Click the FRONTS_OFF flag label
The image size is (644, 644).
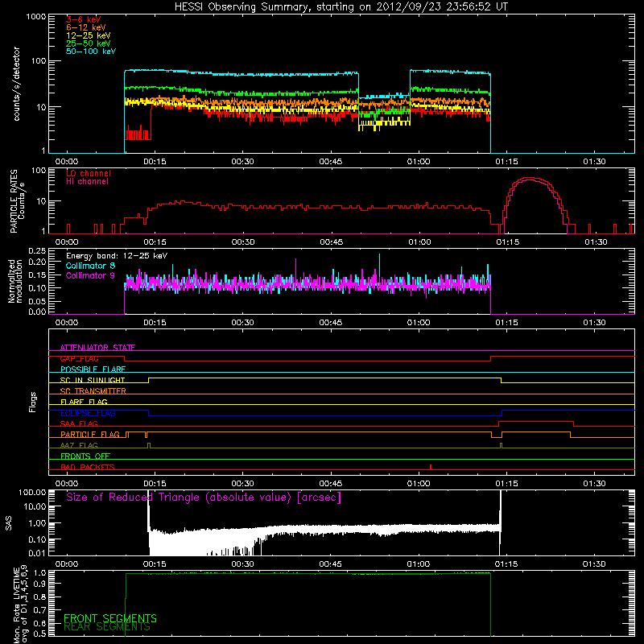(85, 456)
